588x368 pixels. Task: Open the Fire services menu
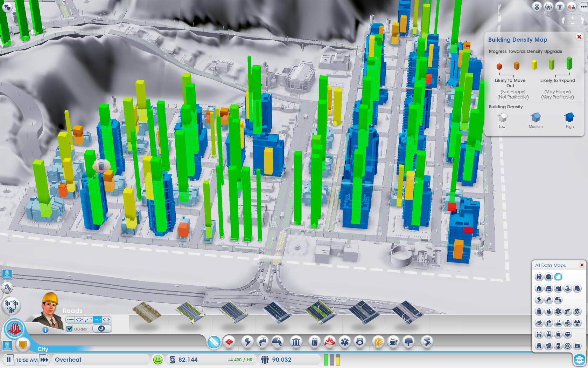point(329,341)
